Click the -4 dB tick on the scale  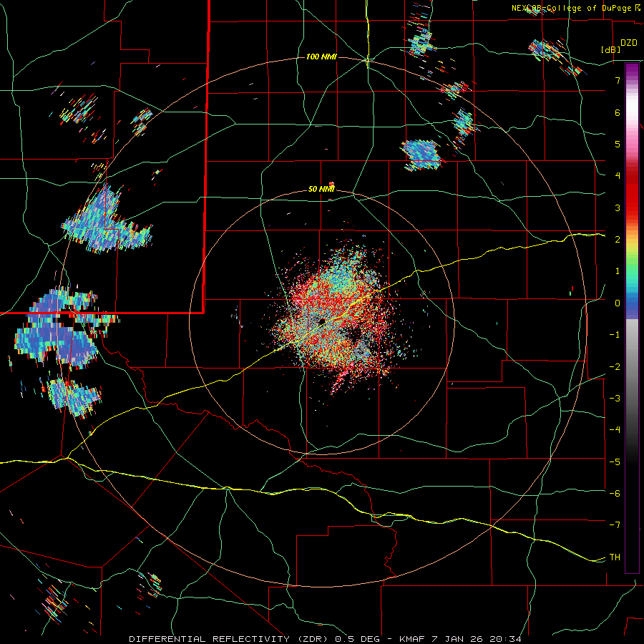615,430
